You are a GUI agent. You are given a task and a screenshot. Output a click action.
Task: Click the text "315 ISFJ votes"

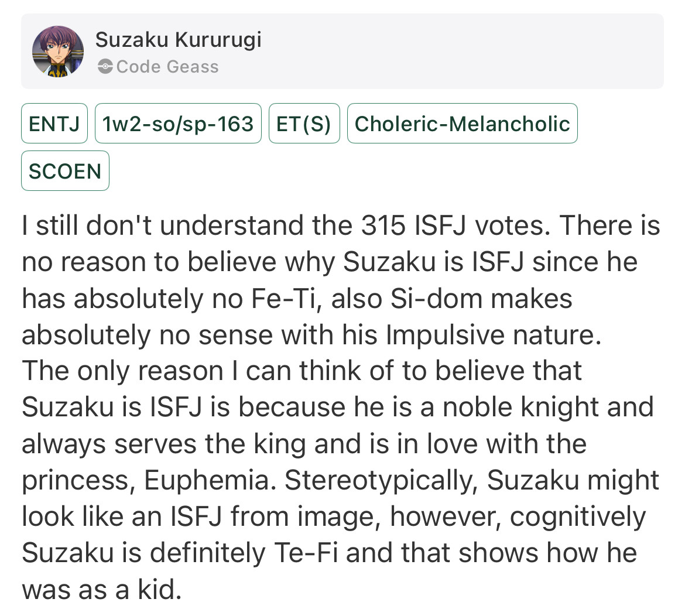(455, 226)
